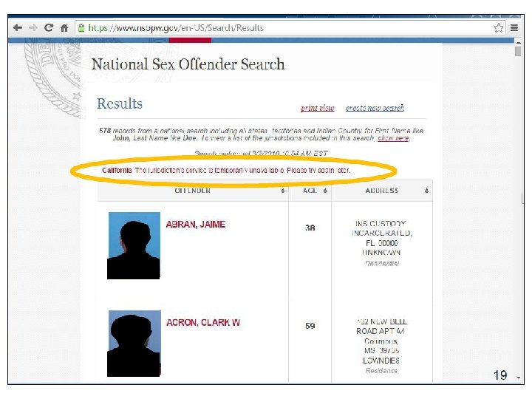Go back with the browser back arrow
The image size is (532, 399).
click(18, 28)
